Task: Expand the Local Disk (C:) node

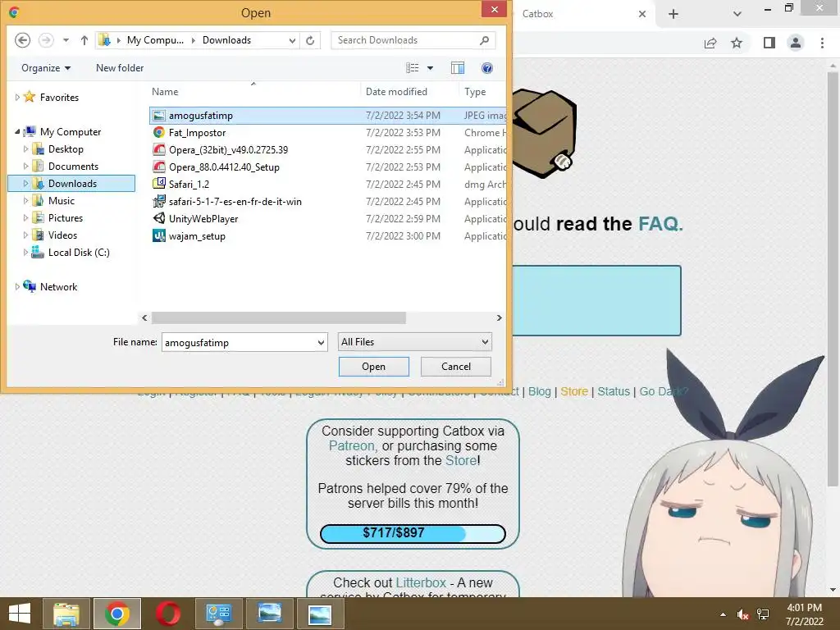Action: 25,253
